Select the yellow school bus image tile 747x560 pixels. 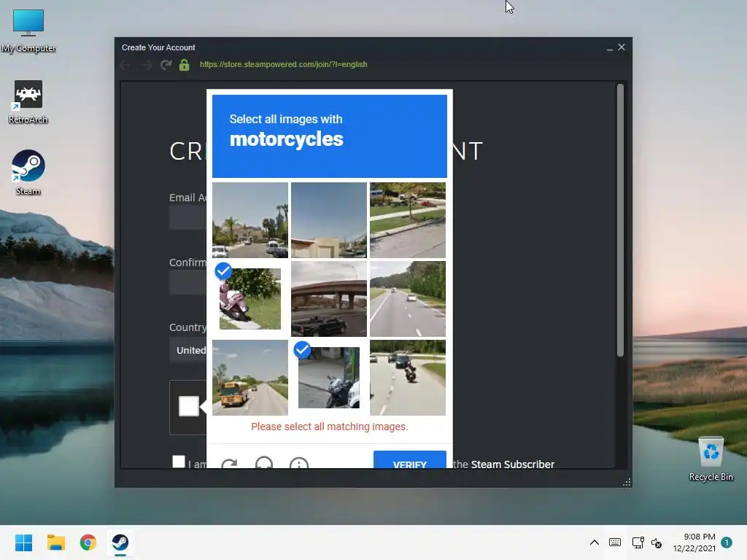pyautogui.click(x=250, y=378)
